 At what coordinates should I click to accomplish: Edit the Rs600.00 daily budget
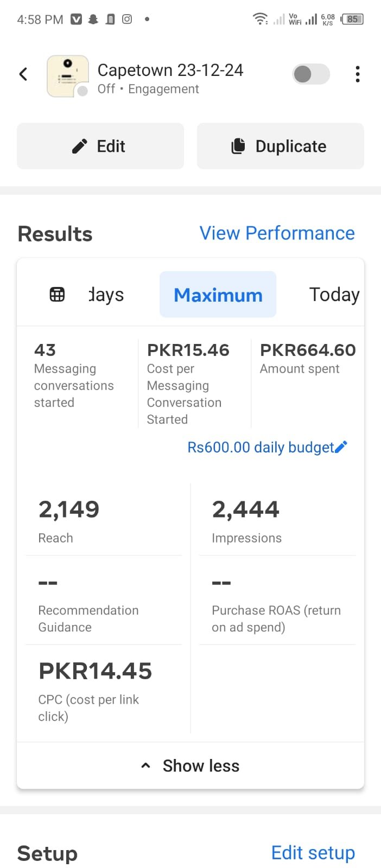[260, 447]
